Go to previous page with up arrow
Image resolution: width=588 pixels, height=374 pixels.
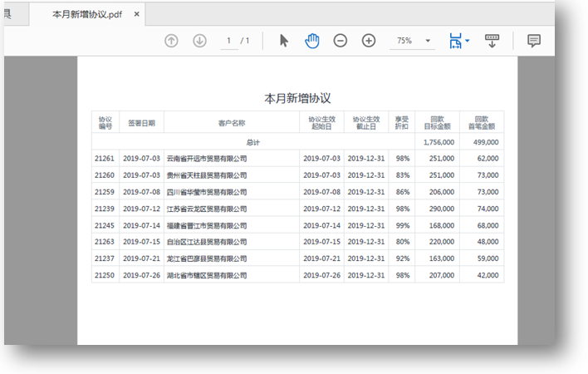click(x=171, y=41)
